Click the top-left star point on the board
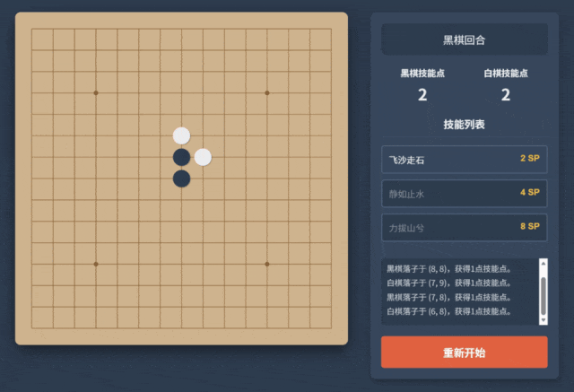This screenshot has width=574, height=392. 96,93
